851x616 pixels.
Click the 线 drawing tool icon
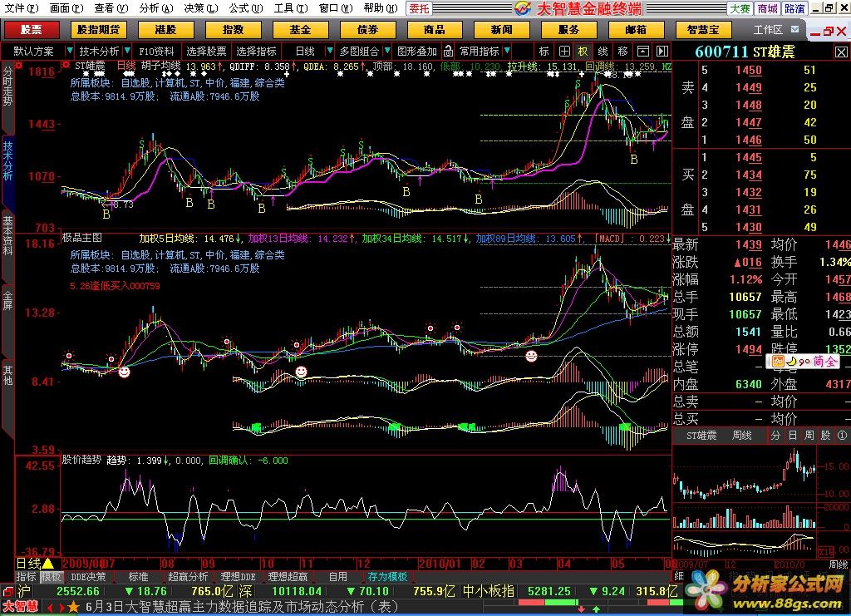tap(603, 51)
